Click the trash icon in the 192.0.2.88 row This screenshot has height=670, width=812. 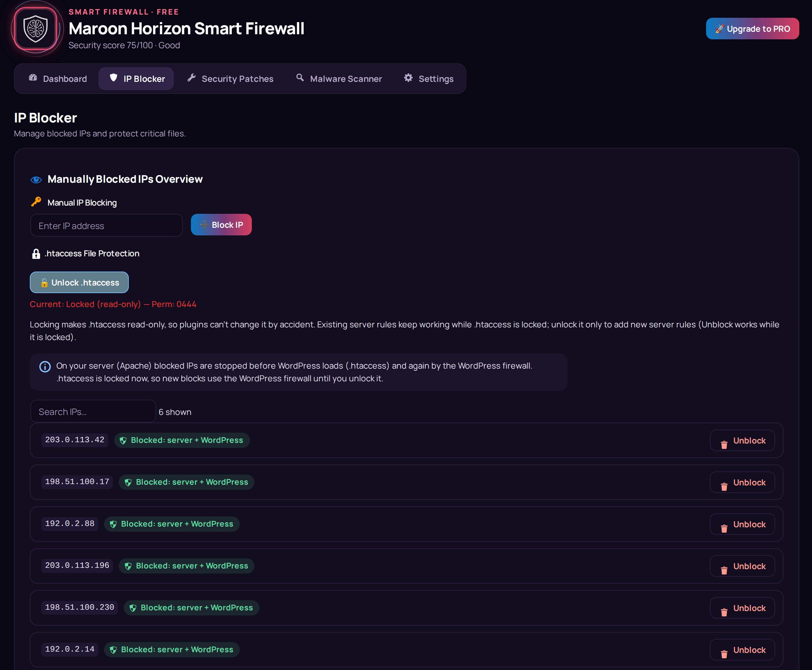pyautogui.click(x=724, y=529)
